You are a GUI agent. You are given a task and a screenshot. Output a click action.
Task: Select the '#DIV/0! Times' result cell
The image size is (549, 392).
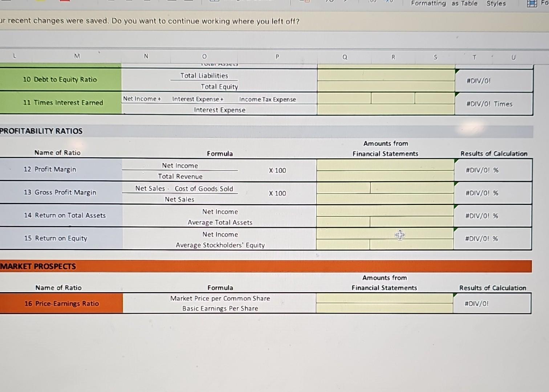[494, 104]
